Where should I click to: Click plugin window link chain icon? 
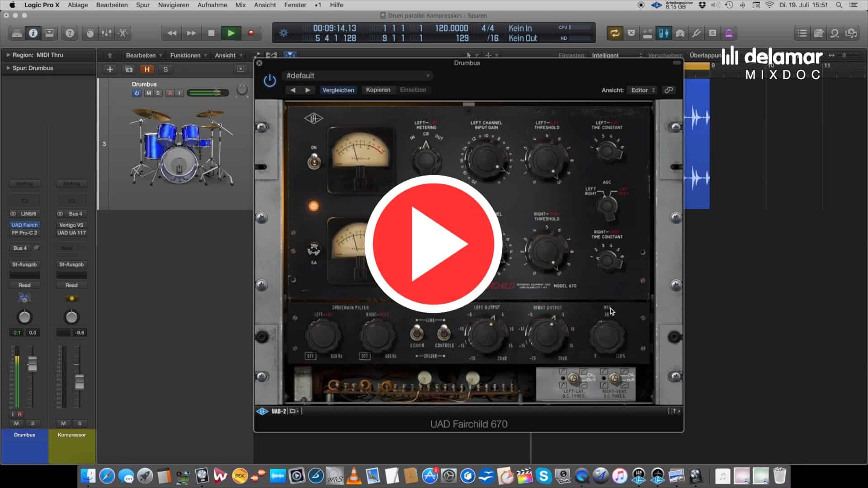pyautogui.click(x=669, y=90)
